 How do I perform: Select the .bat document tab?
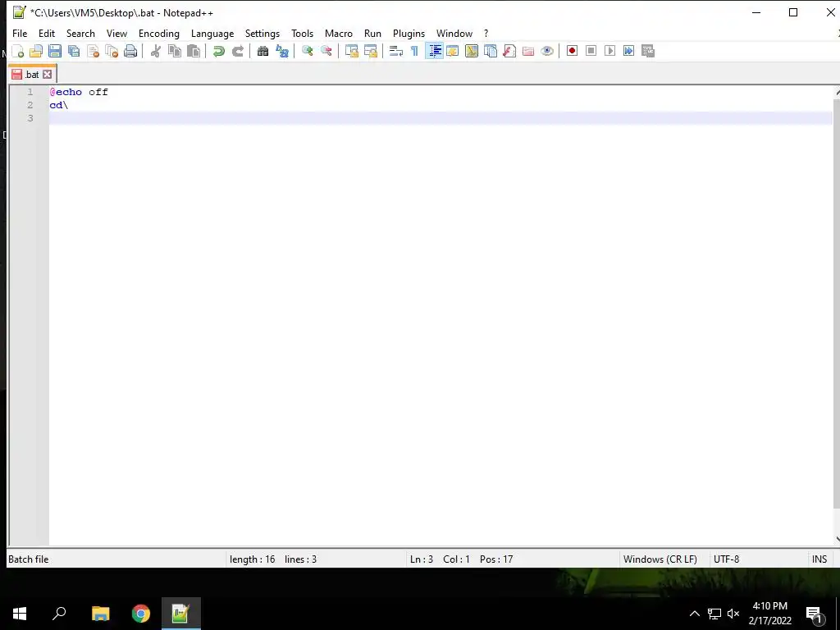pos(32,75)
